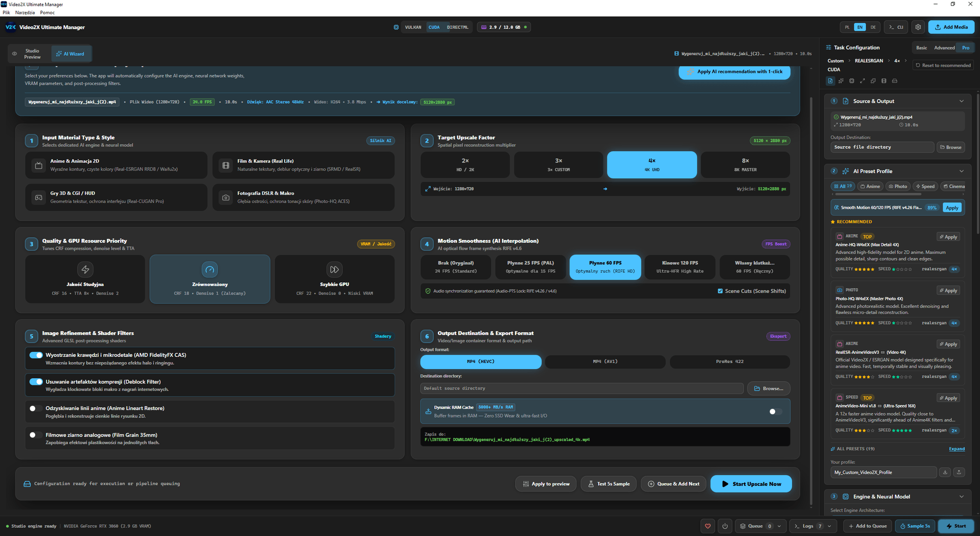Open the Narzędzia menu

[x=25, y=13]
